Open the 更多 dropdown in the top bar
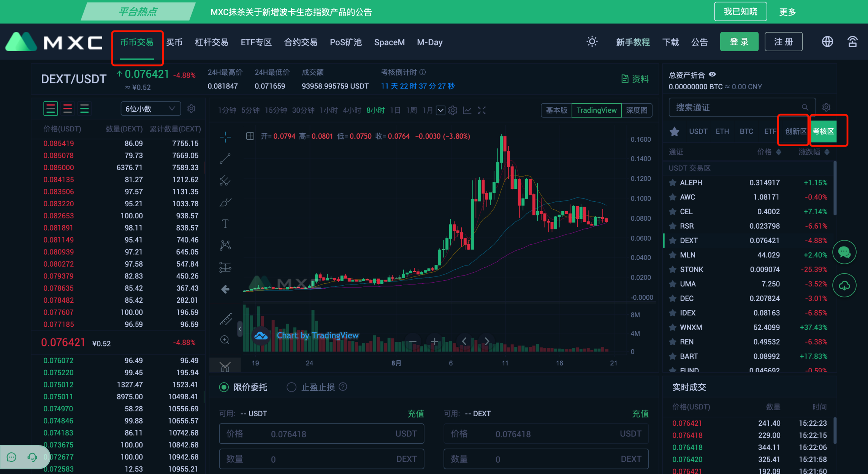 tap(787, 11)
